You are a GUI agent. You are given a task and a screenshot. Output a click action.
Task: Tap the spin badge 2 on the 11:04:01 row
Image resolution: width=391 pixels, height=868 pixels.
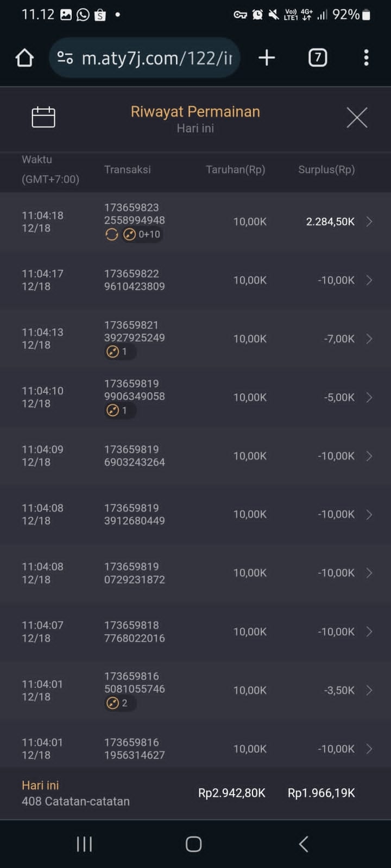119,703
